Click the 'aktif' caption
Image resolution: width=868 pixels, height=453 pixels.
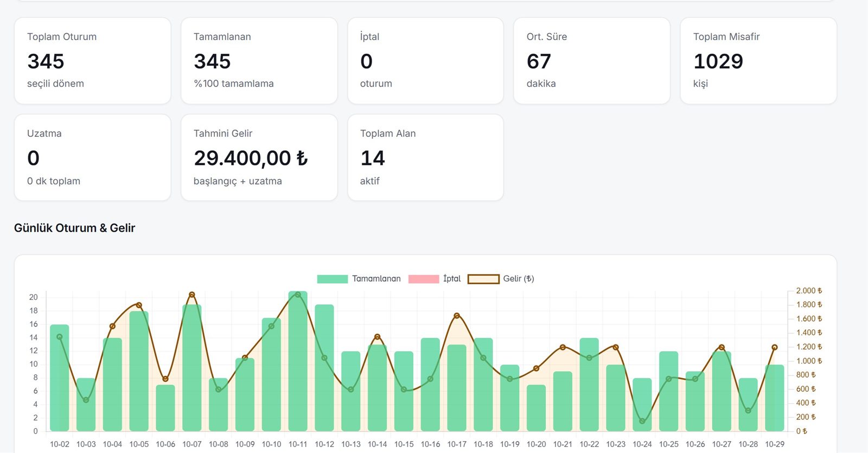(369, 181)
